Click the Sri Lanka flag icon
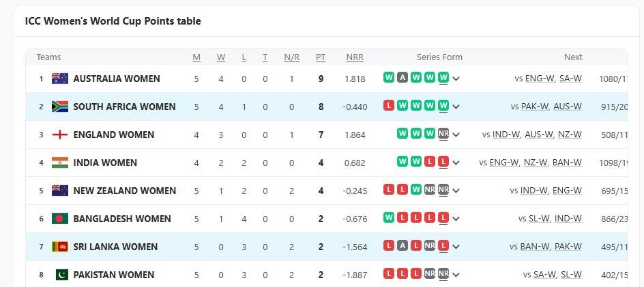Screen dimensions: 644x287 60,247
